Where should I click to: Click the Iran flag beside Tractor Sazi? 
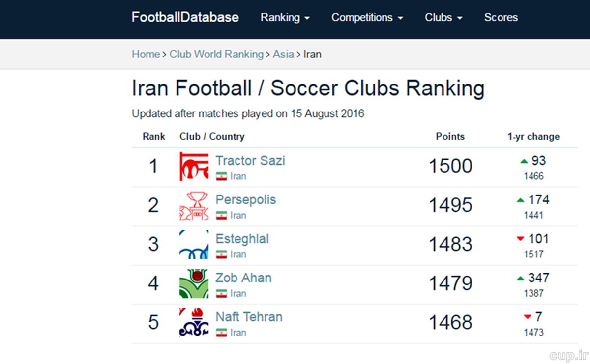tap(221, 176)
